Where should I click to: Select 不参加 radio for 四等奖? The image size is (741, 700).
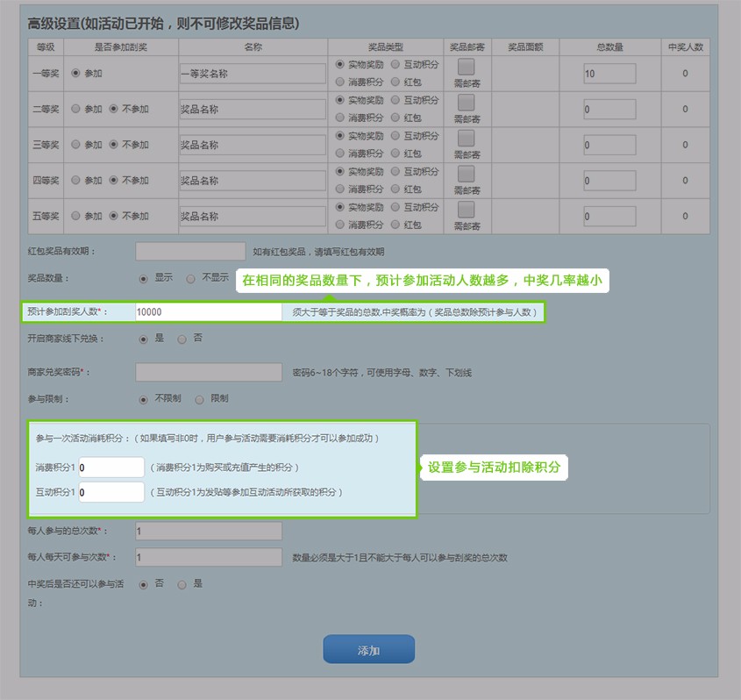coord(113,181)
